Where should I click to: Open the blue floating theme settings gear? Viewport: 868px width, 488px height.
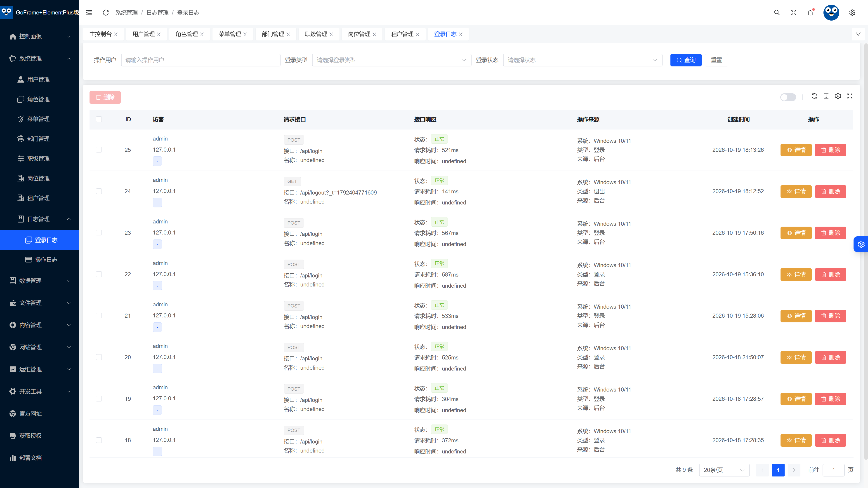(861, 244)
